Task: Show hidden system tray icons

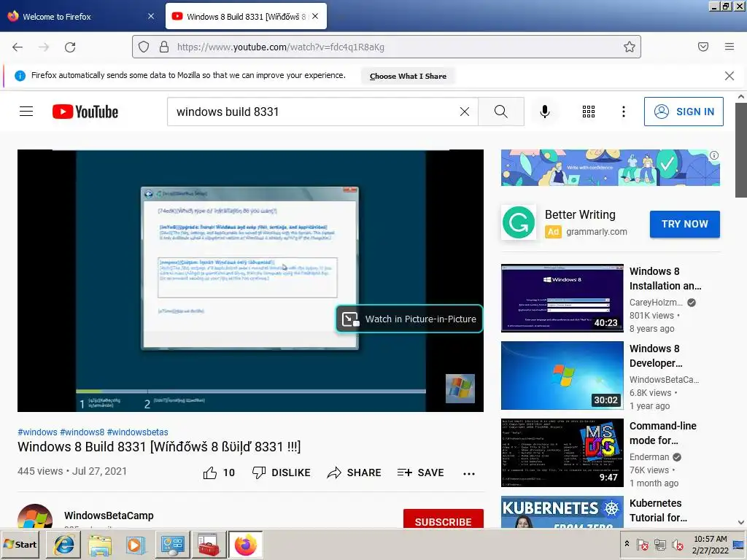Action: click(x=627, y=544)
